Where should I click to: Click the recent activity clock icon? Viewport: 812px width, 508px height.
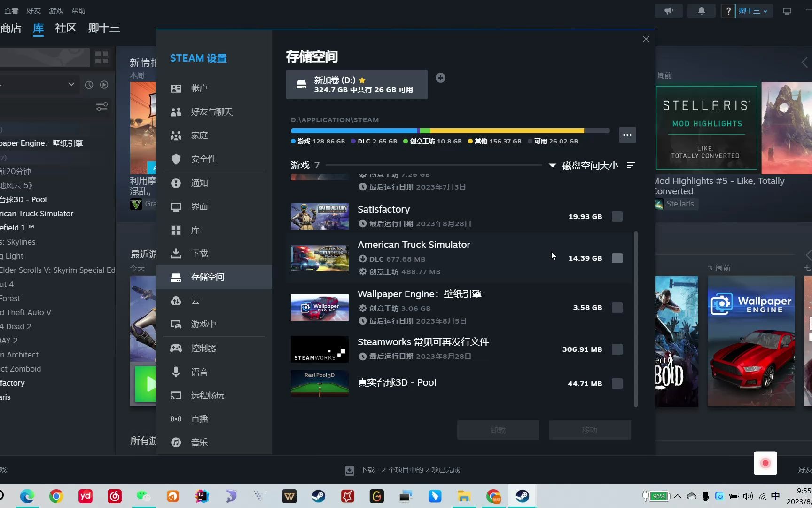tap(89, 85)
